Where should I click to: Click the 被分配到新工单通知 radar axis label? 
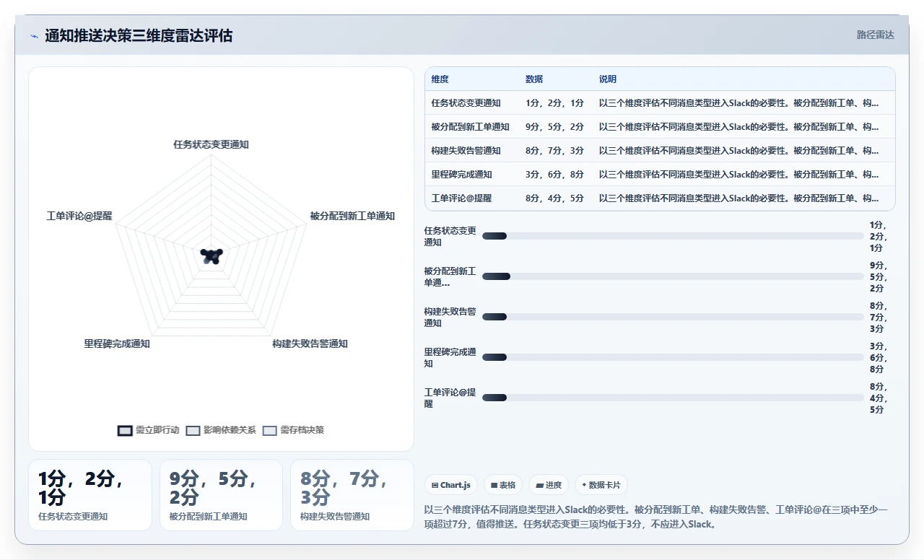point(353,216)
